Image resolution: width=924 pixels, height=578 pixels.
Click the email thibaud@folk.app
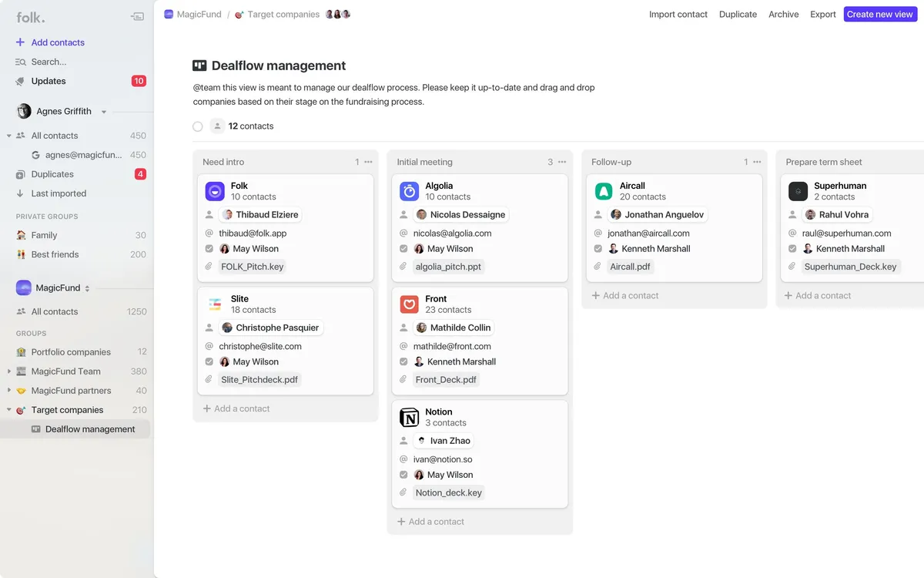point(253,233)
